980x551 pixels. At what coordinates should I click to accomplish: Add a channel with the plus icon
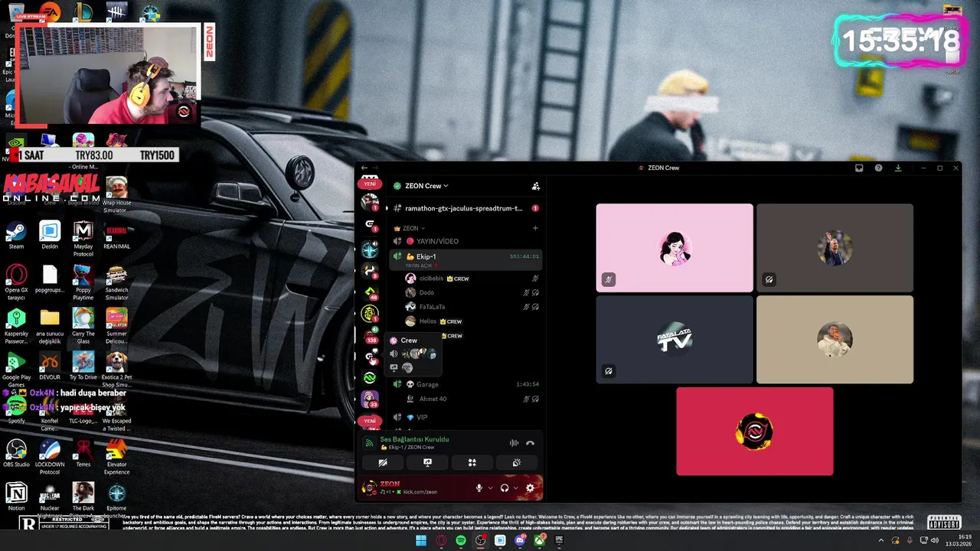click(535, 228)
